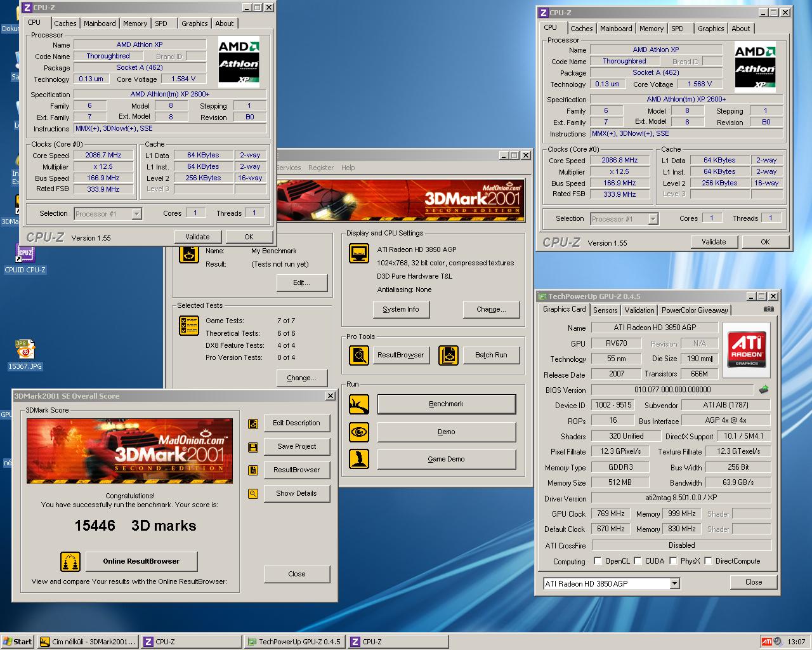Click the BIOS save chip icon in GPU-Z
The height and width of the screenshot is (650, 812).
pyautogui.click(x=764, y=389)
